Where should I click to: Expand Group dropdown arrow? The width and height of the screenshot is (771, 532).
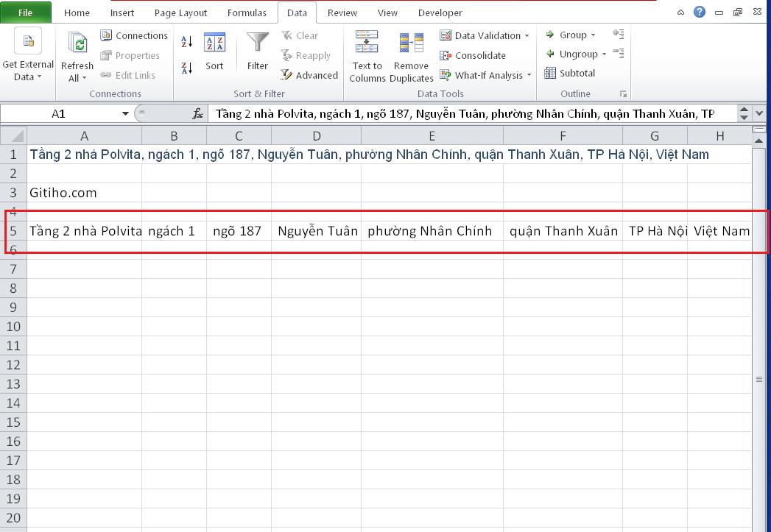593,35
